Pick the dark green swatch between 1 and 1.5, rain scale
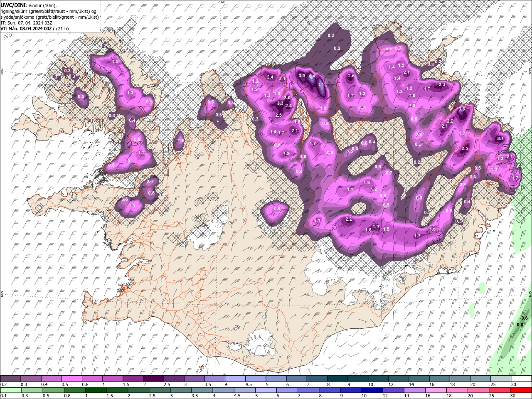The image size is (532, 399). (96, 390)
